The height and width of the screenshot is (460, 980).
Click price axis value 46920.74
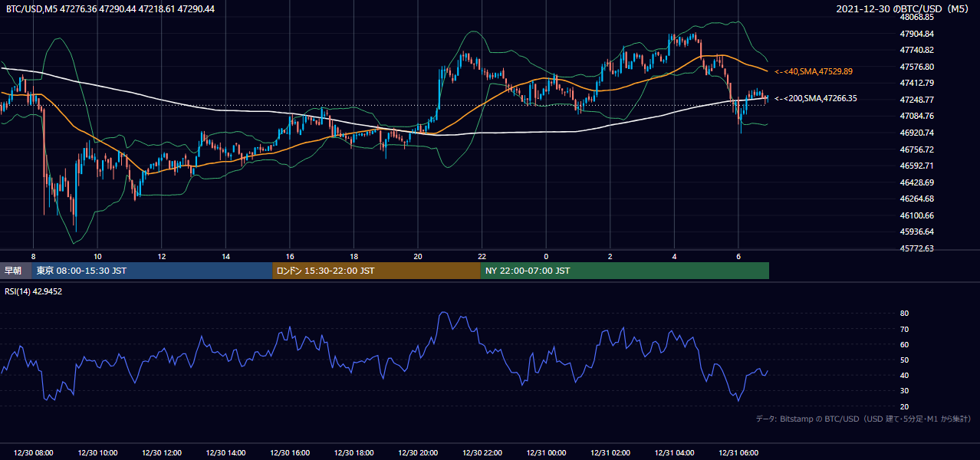click(x=917, y=133)
